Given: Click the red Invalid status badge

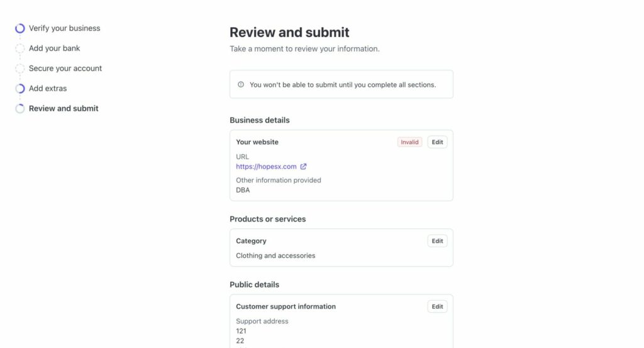Looking at the screenshot, I should (409, 142).
